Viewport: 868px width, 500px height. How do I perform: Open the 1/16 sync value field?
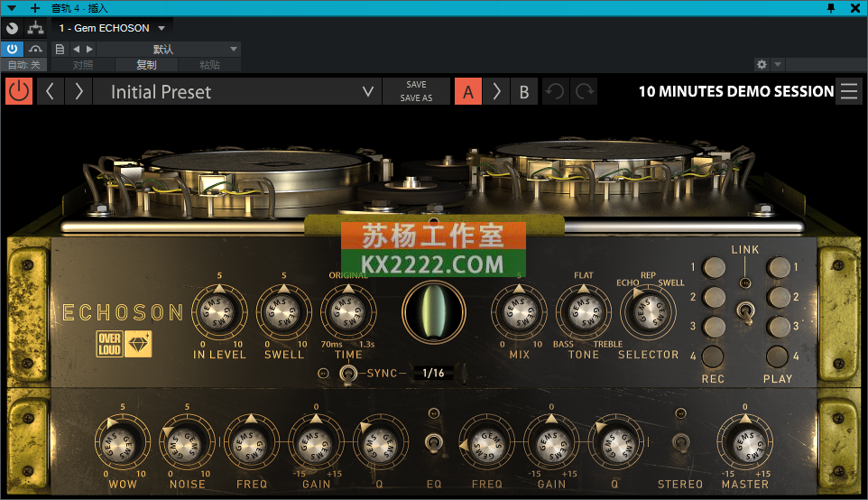coord(433,374)
